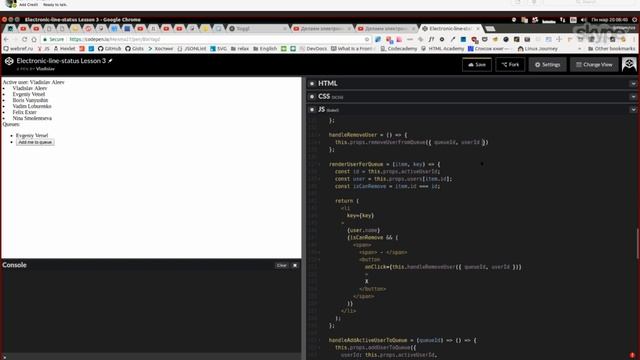Click Evgeniy Vensel in the queue list
640x360 pixels.
tap(32, 136)
